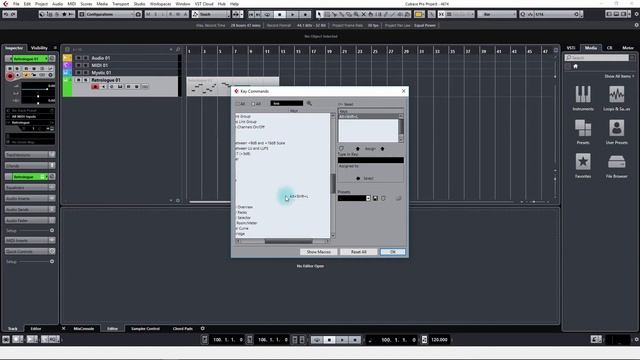Toggle Retrologue instrument power in Inspector
Screen dimensions: 640x360
click(9, 177)
